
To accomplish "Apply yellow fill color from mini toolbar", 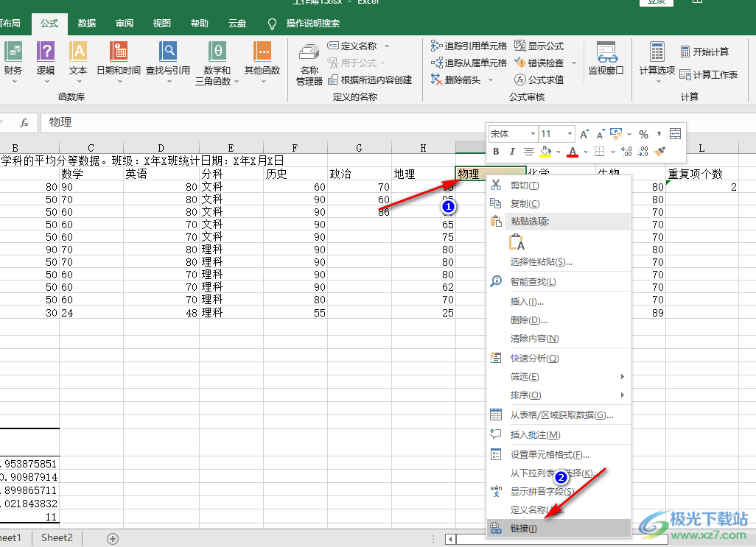I will tap(545, 152).
